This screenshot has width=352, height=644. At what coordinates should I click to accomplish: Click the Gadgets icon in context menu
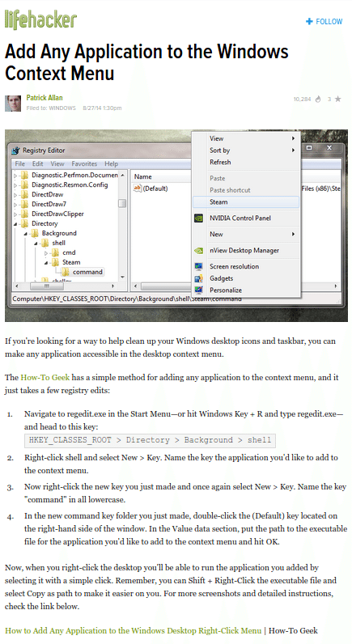(x=198, y=278)
